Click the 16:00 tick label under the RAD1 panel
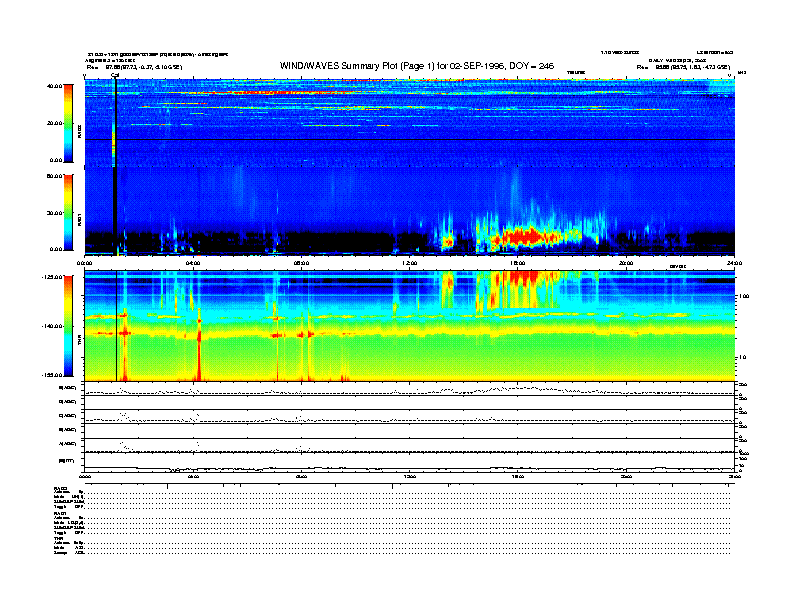 (x=518, y=263)
